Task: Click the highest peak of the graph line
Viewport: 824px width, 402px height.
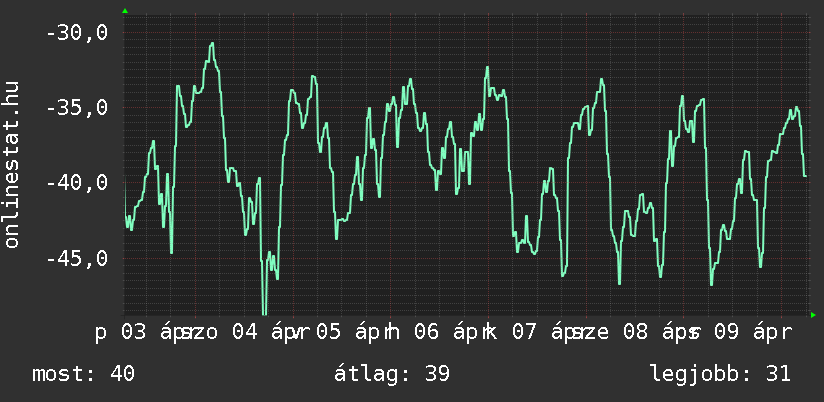Action: (x=212, y=44)
